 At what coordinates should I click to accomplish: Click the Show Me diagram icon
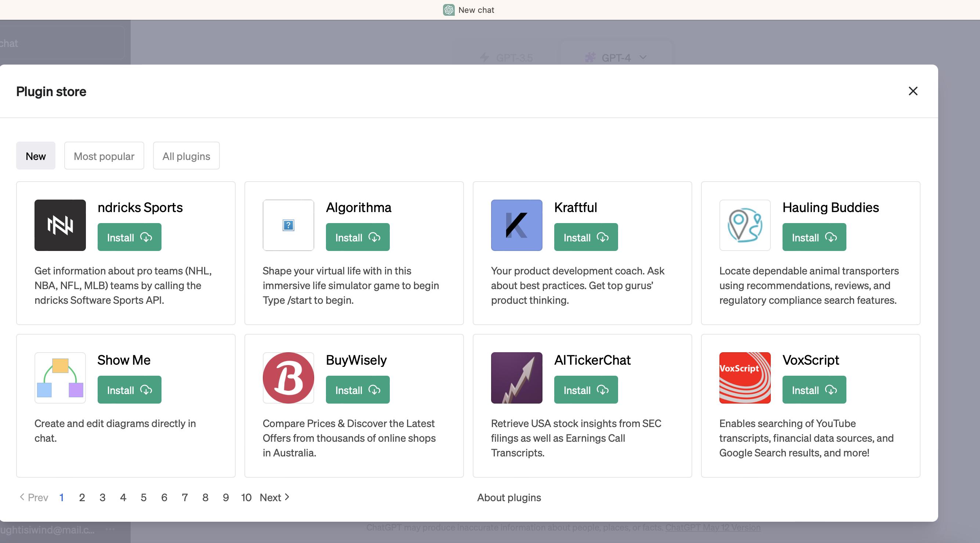(x=60, y=378)
